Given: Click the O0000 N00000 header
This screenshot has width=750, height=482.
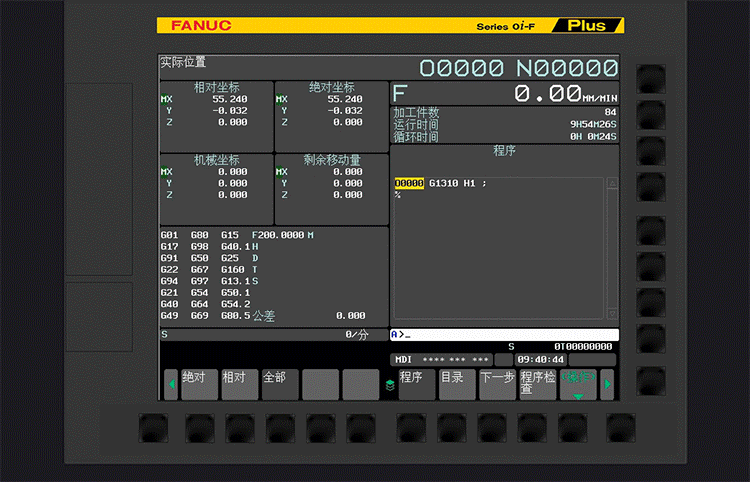Looking at the screenshot, I should pyautogui.click(x=519, y=68).
